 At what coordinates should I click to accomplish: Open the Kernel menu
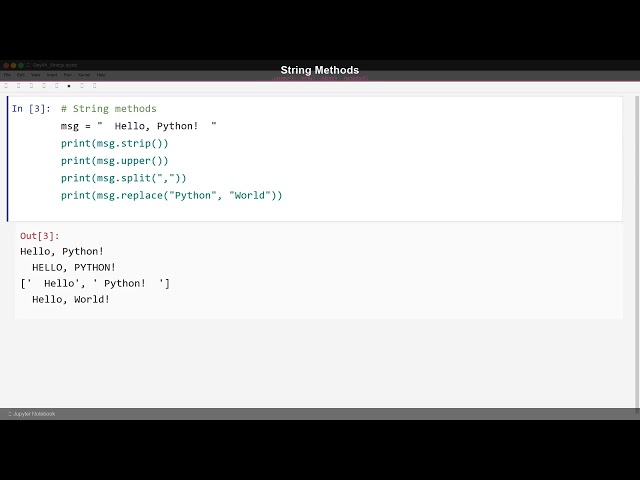tap(84, 75)
